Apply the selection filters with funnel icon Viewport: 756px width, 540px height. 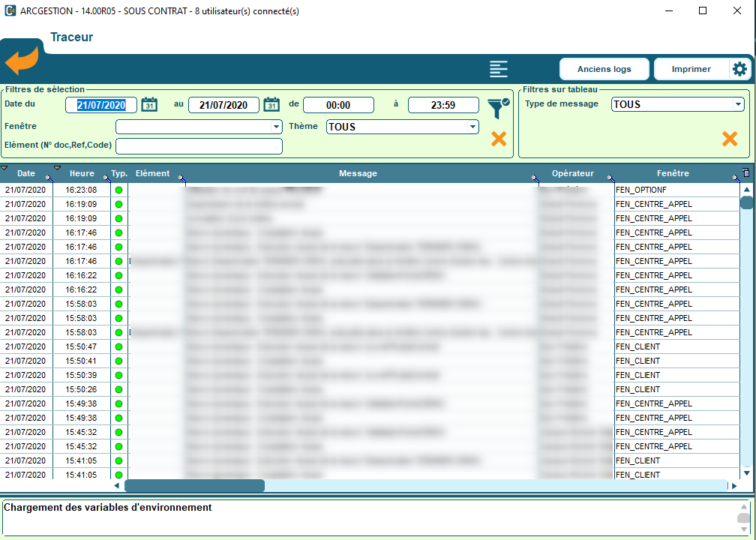pos(497,108)
